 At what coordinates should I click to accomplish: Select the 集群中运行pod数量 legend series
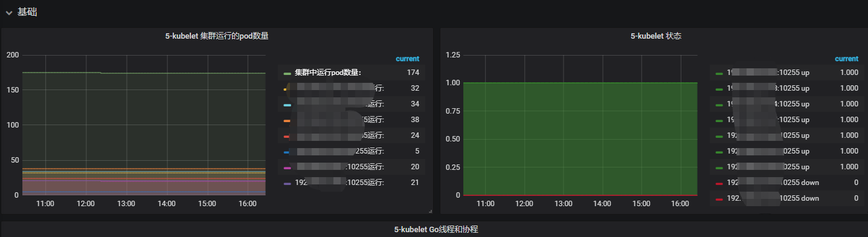tap(328, 73)
